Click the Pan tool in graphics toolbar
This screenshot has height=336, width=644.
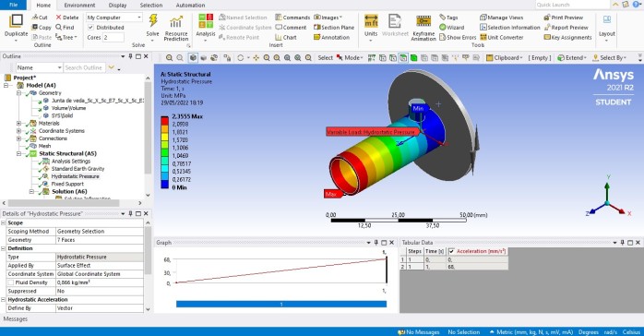tap(256, 58)
